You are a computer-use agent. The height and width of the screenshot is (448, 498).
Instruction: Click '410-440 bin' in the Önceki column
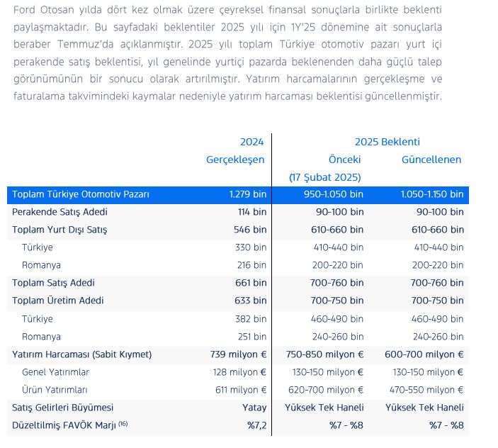[338, 247]
